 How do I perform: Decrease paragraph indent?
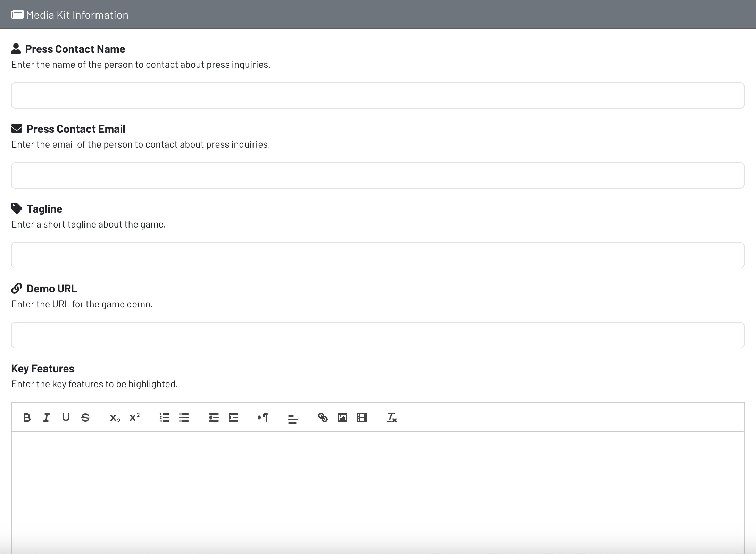[x=213, y=417]
